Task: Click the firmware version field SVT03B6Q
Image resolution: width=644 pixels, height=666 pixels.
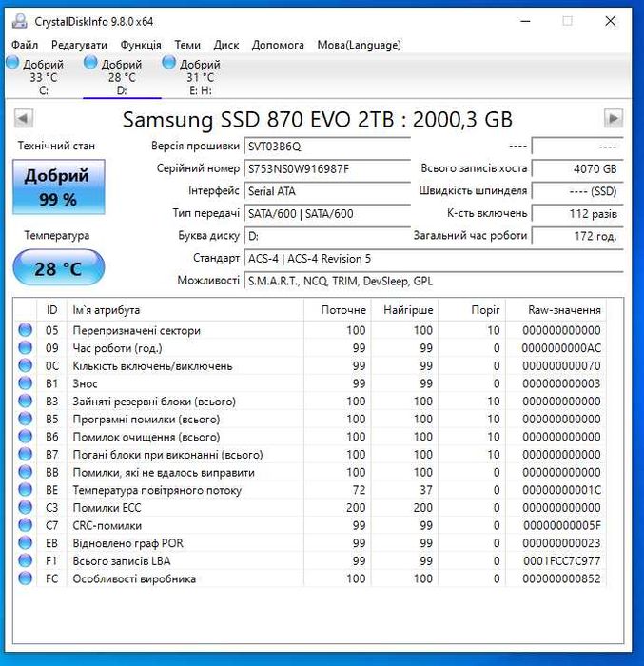Action: click(327, 147)
